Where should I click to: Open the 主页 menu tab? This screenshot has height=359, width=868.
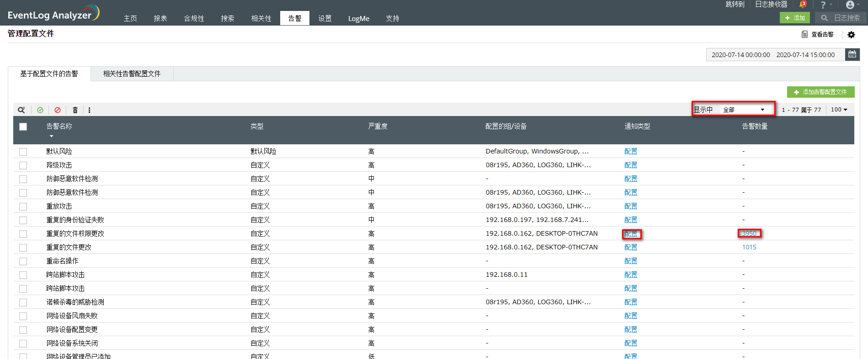[130, 18]
